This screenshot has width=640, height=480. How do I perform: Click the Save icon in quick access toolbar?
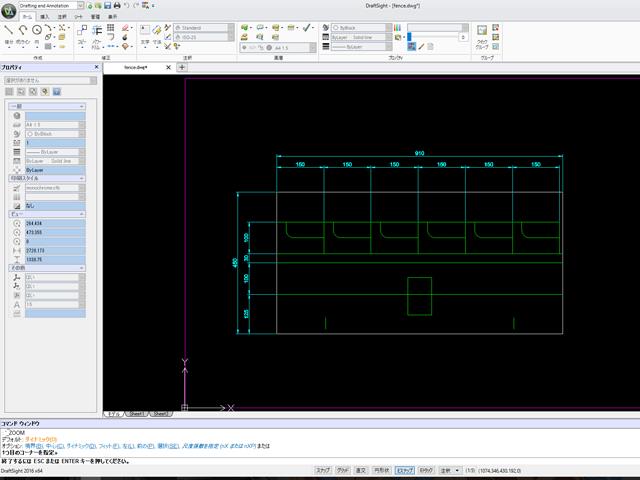point(107,6)
